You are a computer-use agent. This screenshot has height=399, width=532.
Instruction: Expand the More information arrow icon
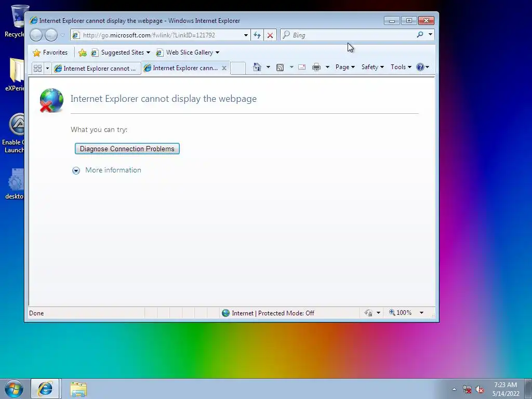coord(76,170)
